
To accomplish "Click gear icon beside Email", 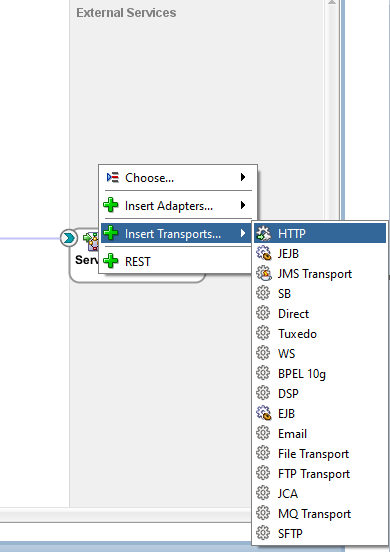I will tap(263, 433).
